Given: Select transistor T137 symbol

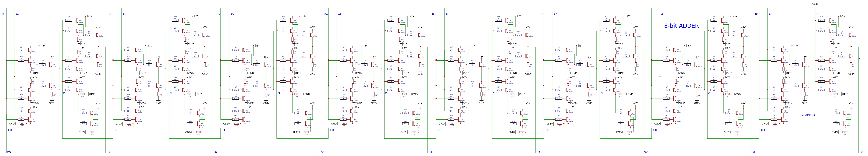Looking at the screenshot, I should [77, 31].
